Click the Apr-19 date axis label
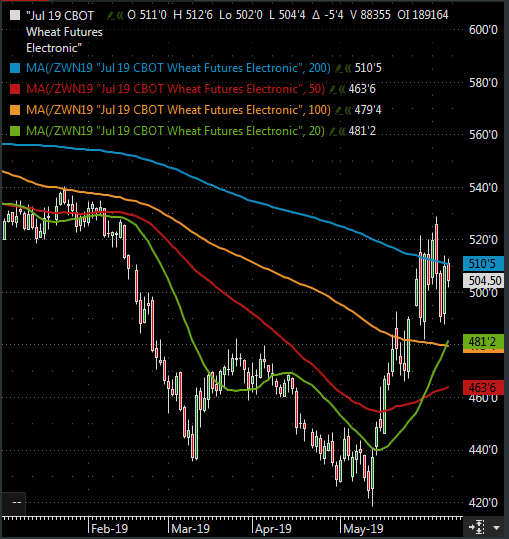Screen dimensions: 509x539 pyautogui.click(x=273, y=528)
